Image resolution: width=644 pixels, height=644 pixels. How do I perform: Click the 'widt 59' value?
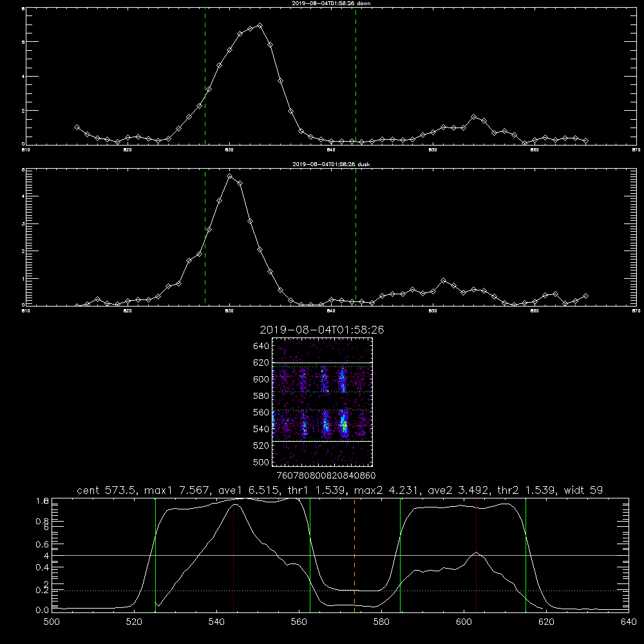point(583,490)
